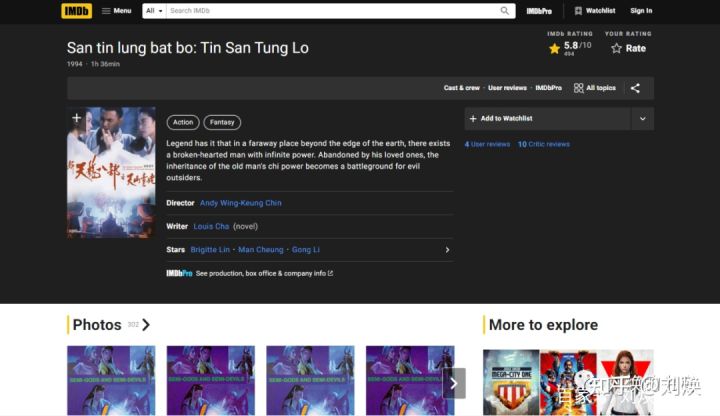Open the All search category dropdown

click(154, 11)
